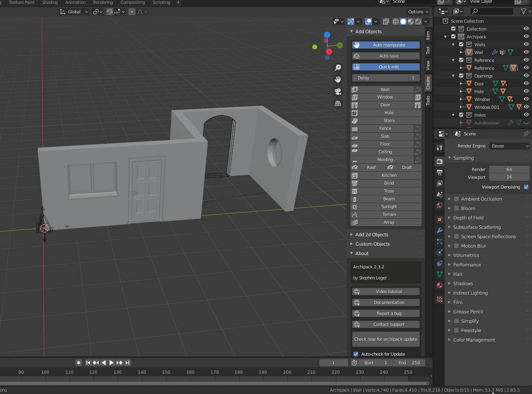Open the Global transform orientation dropdown
Screen dimensions: 532x394
click(x=74, y=12)
